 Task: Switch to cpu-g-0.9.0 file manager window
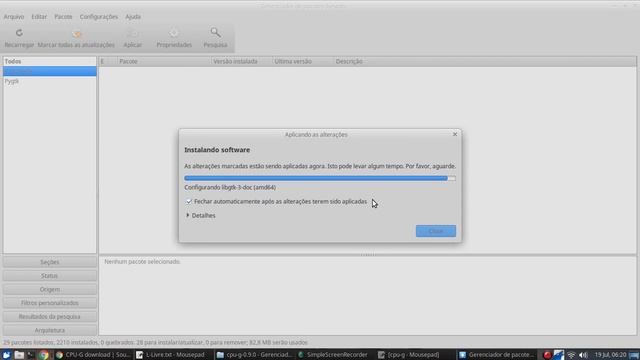pyautogui.click(x=254, y=355)
